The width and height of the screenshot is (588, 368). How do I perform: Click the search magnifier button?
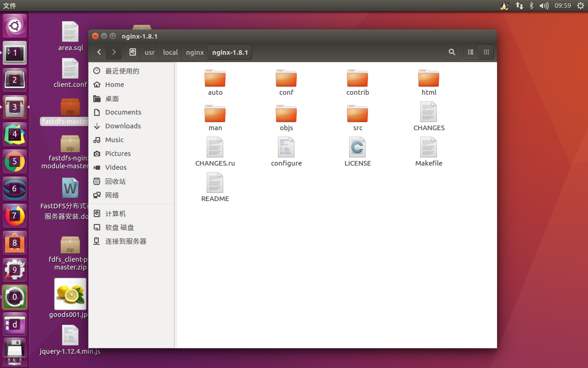pos(452,52)
